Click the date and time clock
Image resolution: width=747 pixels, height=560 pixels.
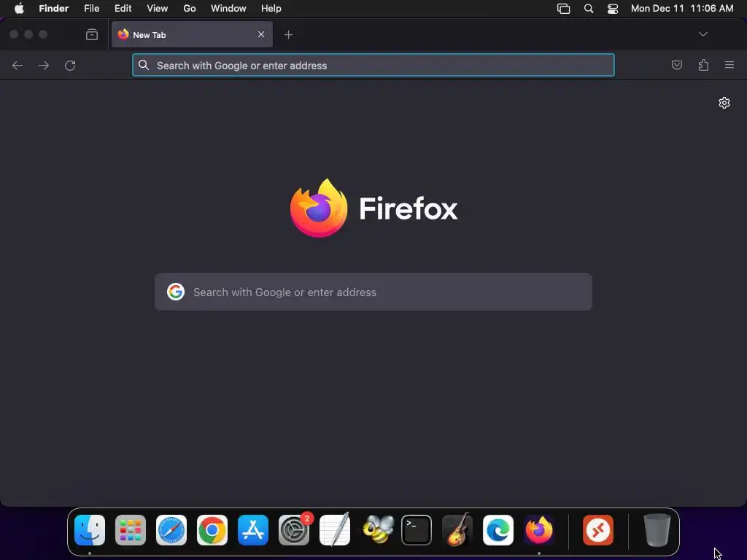[x=682, y=9]
